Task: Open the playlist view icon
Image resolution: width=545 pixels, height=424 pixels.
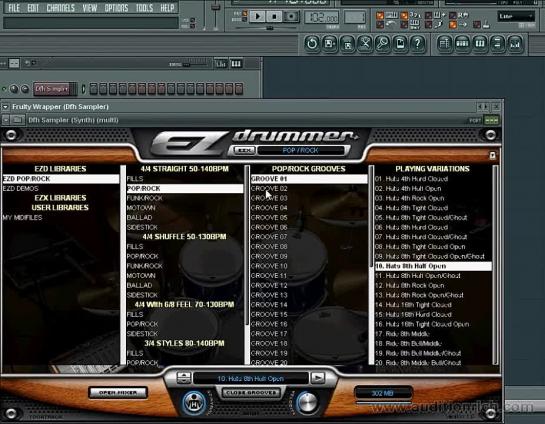Action: coord(444,44)
